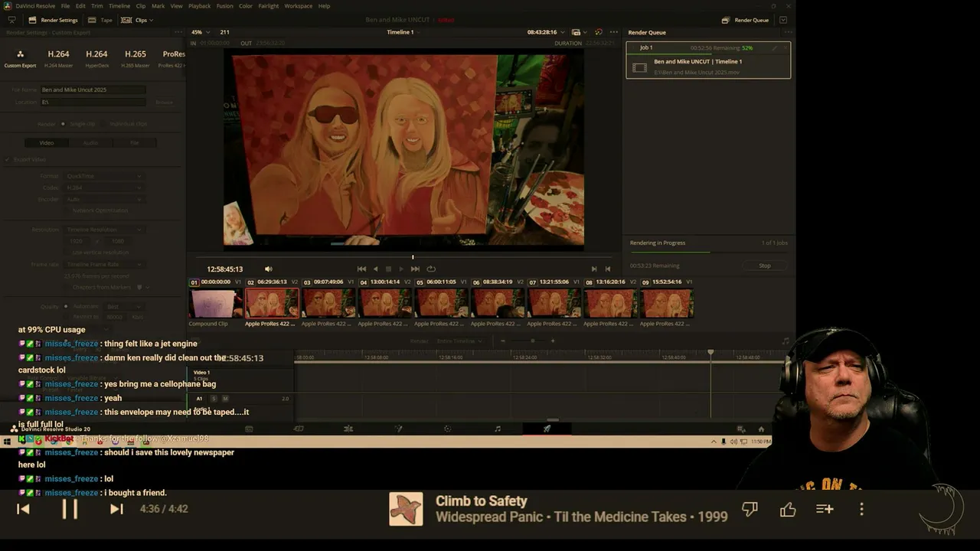The image size is (980, 551).
Task: Select the H.264 Master preset
Action: [59, 58]
